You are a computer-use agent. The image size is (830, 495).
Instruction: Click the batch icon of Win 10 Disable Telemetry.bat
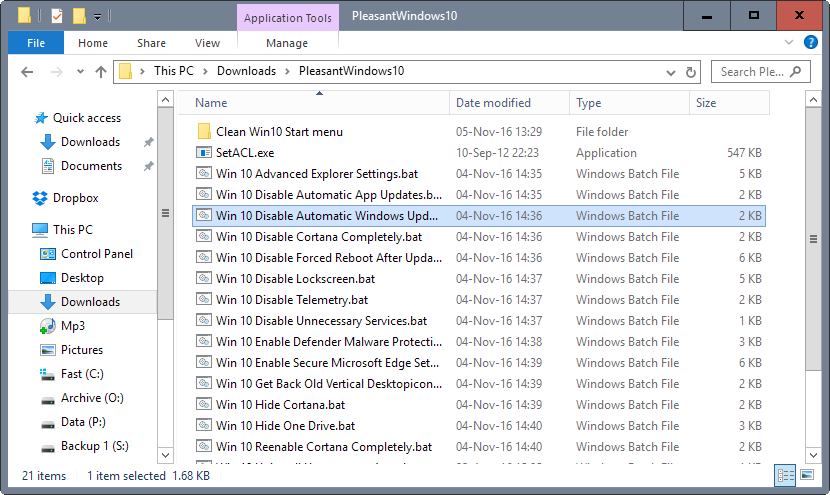tap(204, 299)
